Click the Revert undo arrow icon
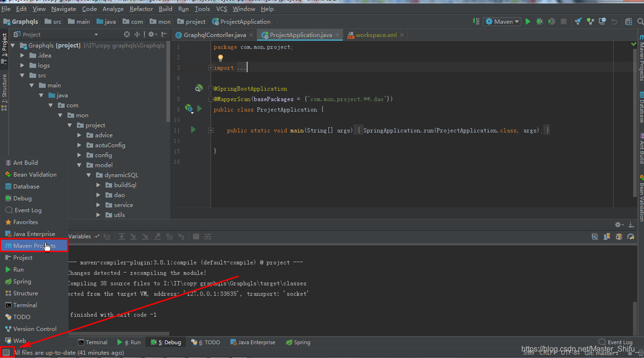This screenshot has height=358, width=644. (x=614, y=21)
